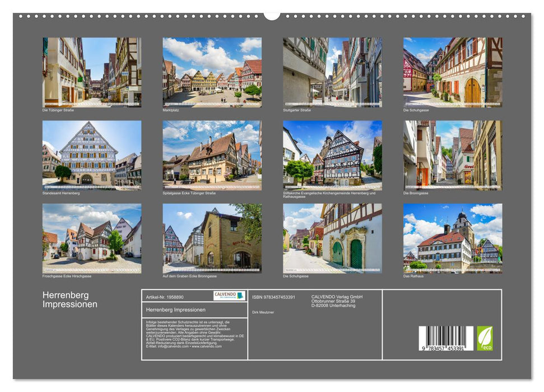This screenshot has width=544, height=392.
Task: Click the CALVENDO publisher logo
Action: coord(229,295)
